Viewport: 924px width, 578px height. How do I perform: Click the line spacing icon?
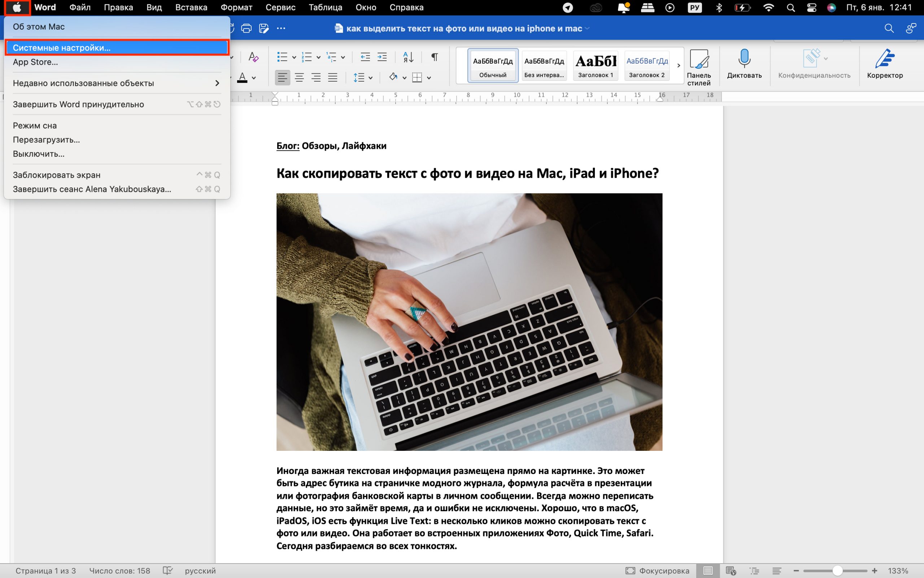pos(359,78)
